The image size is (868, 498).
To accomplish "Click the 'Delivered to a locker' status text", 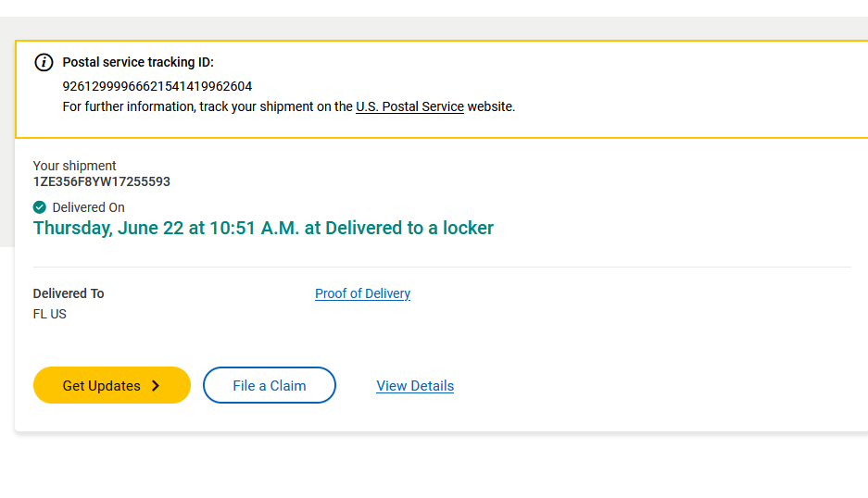I will pyautogui.click(x=409, y=228).
